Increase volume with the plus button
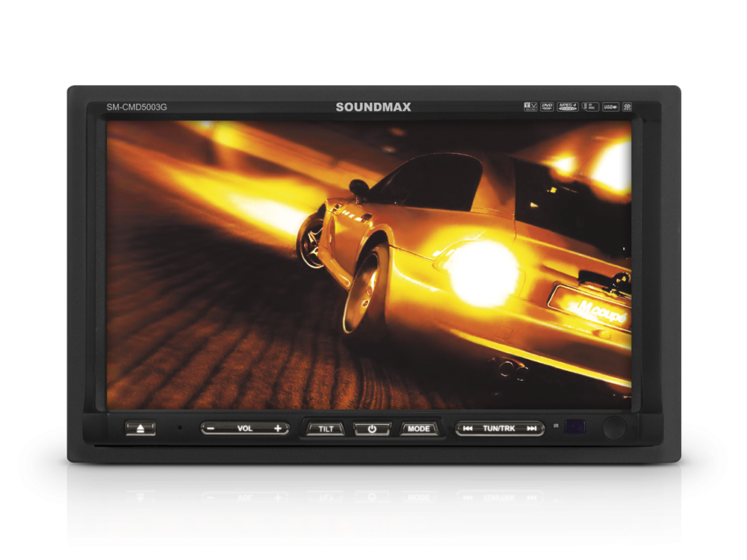The width and height of the screenshot is (747, 560). [x=278, y=429]
